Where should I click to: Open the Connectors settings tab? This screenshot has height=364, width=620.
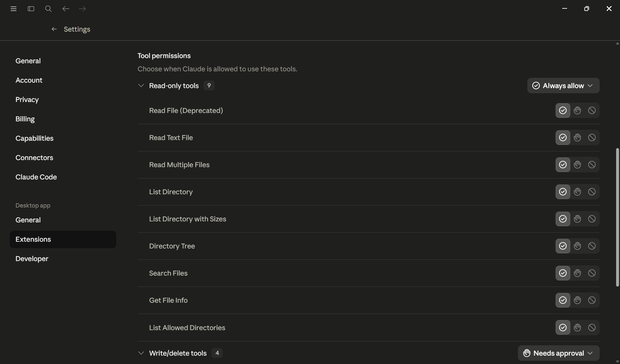click(34, 157)
